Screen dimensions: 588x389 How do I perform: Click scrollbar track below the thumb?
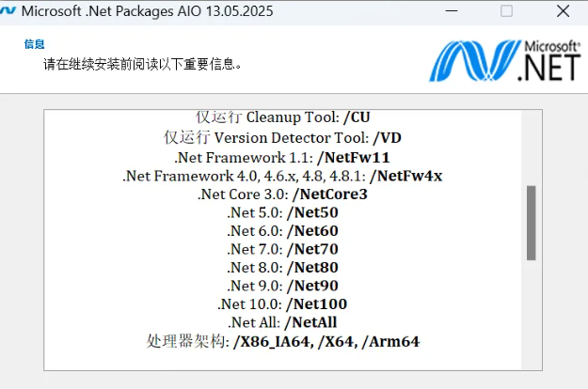point(531,315)
